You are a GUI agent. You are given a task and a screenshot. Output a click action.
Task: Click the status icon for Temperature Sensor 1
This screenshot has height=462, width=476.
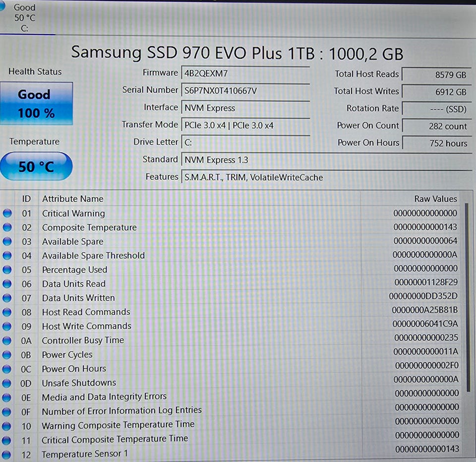[x=6, y=455]
